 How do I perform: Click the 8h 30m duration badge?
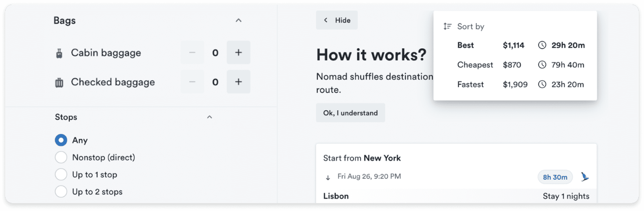click(555, 177)
